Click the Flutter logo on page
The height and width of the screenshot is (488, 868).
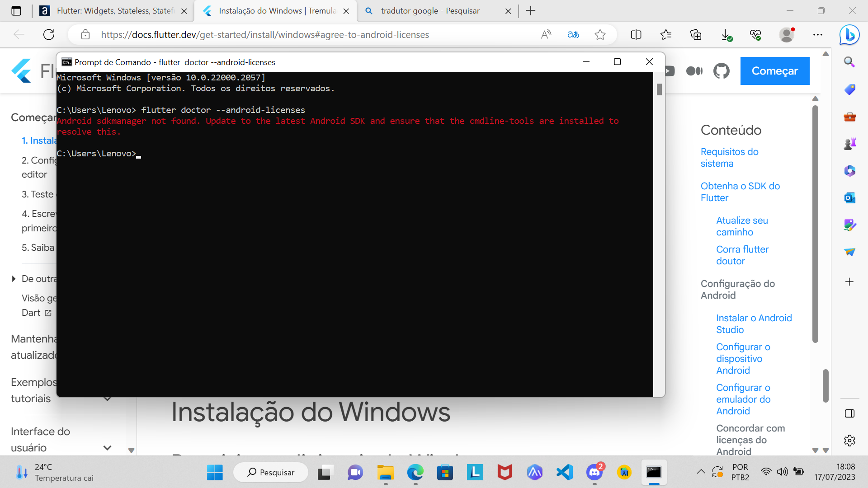click(x=22, y=71)
